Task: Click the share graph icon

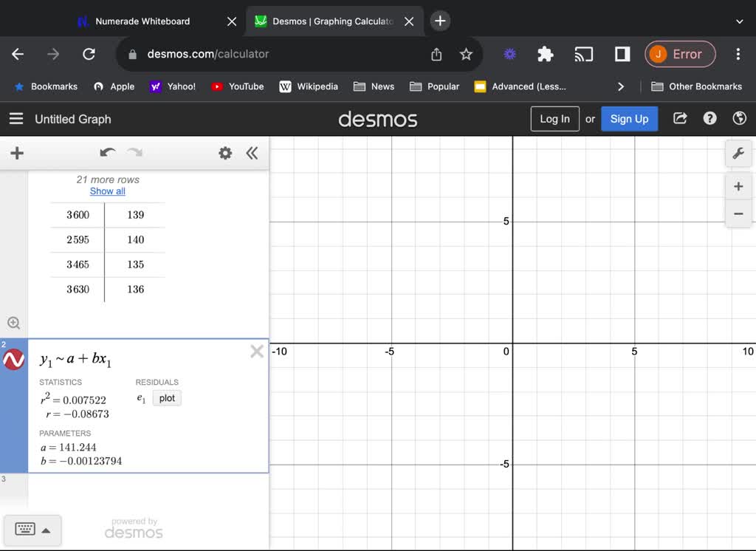Action: (680, 119)
